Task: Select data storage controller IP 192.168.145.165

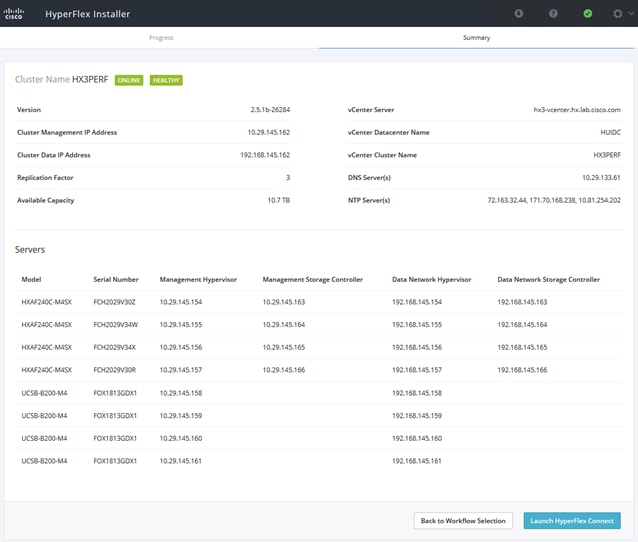Action: [x=522, y=347]
